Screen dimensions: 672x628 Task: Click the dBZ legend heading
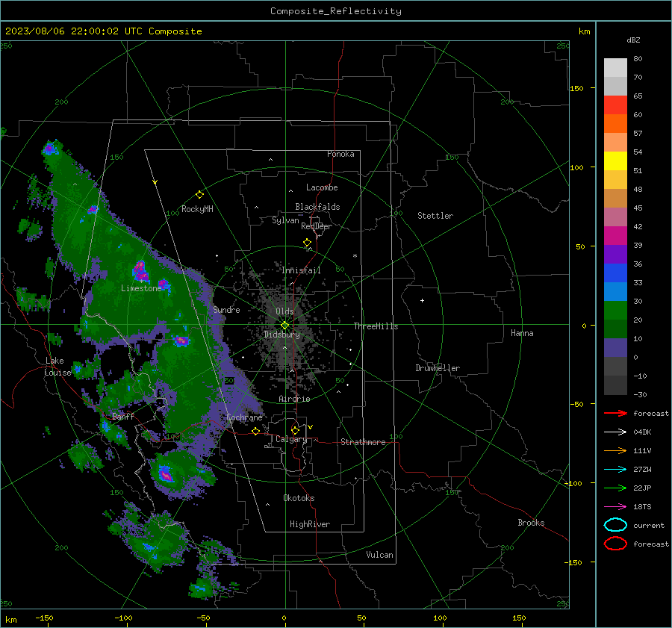coord(633,40)
